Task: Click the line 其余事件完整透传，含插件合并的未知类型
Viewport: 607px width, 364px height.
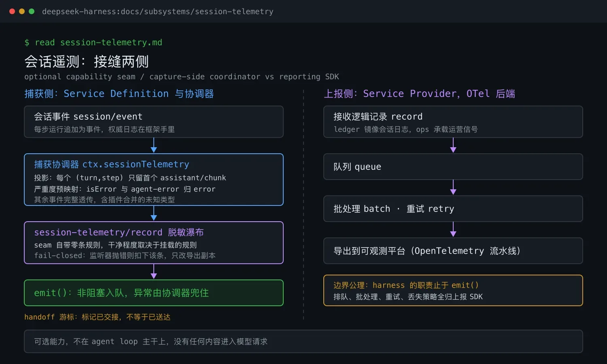Action: pyautogui.click(x=104, y=199)
